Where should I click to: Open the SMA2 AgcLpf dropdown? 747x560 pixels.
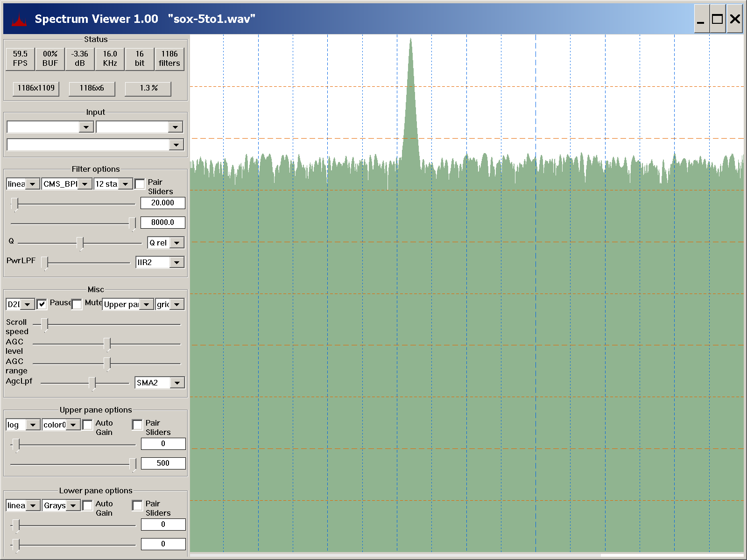pyautogui.click(x=177, y=383)
